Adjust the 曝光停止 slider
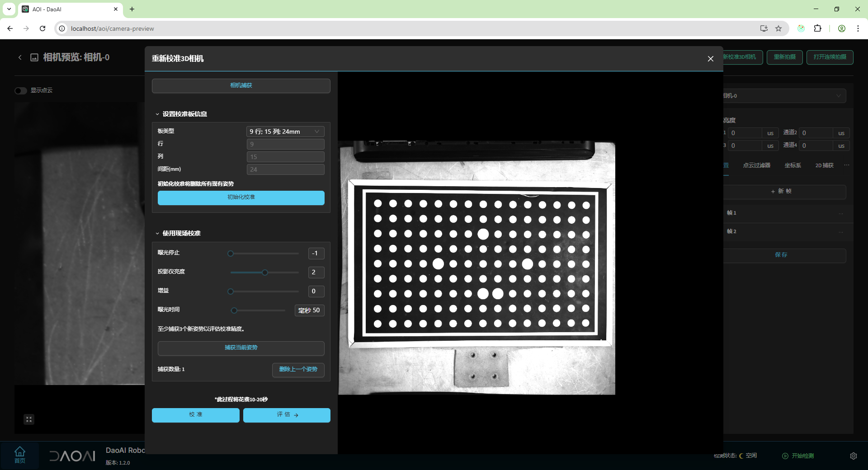 264,254
